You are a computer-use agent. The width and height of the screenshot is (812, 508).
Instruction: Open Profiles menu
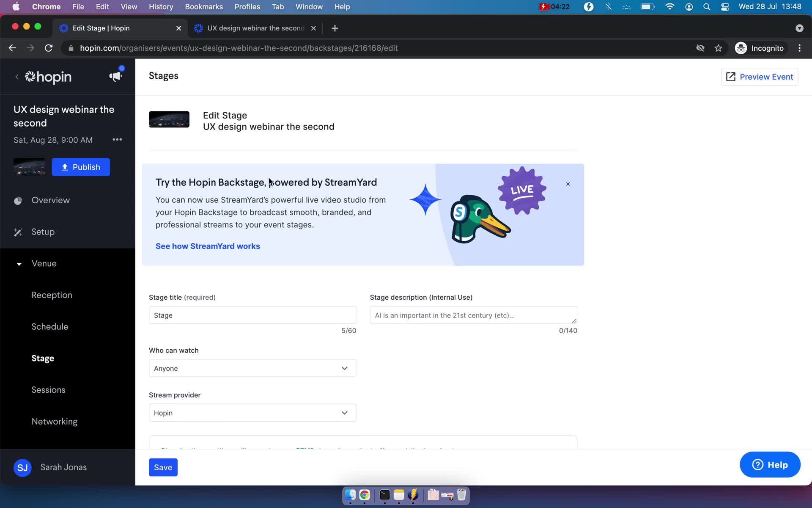tap(247, 7)
